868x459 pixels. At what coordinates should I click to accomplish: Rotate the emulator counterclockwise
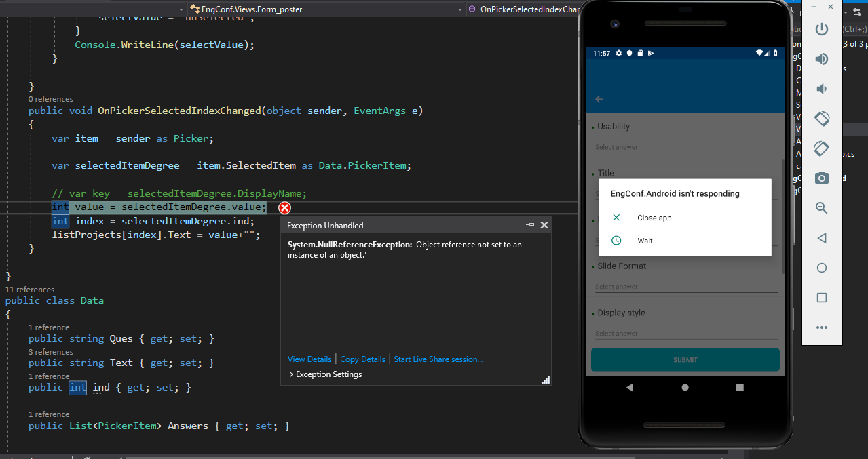click(x=821, y=119)
